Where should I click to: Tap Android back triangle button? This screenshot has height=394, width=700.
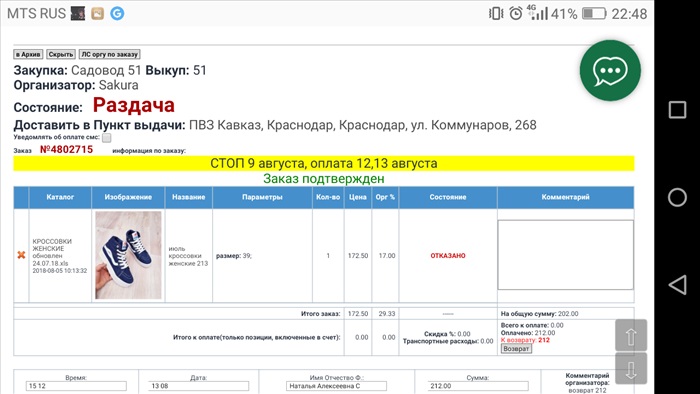[677, 284]
